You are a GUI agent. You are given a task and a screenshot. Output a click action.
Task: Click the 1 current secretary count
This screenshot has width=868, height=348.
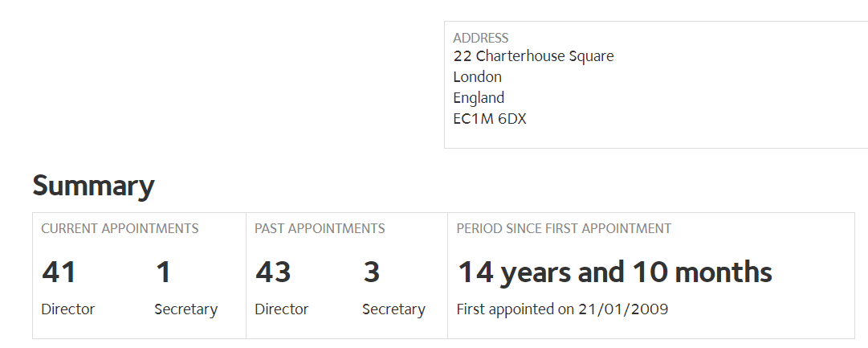point(163,272)
